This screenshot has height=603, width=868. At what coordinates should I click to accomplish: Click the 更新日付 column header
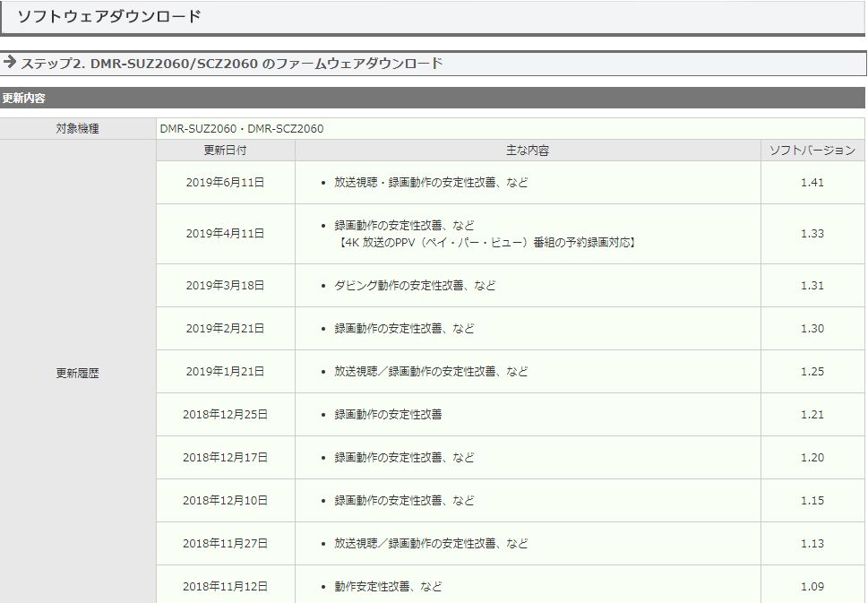[x=226, y=150]
